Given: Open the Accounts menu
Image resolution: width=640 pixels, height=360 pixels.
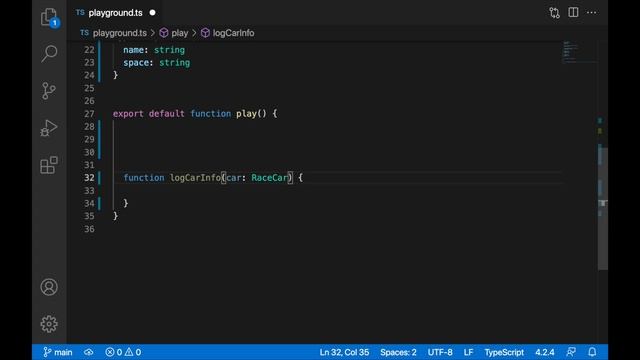Looking at the screenshot, I should pyautogui.click(x=49, y=287).
